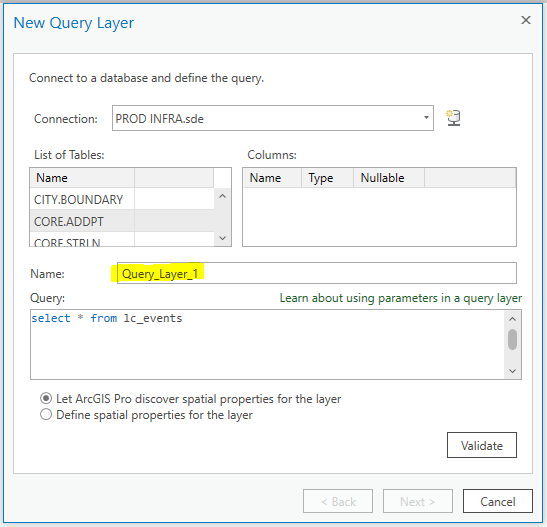Cancel the new query layer
The width and height of the screenshot is (547, 527).
click(498, 501)
